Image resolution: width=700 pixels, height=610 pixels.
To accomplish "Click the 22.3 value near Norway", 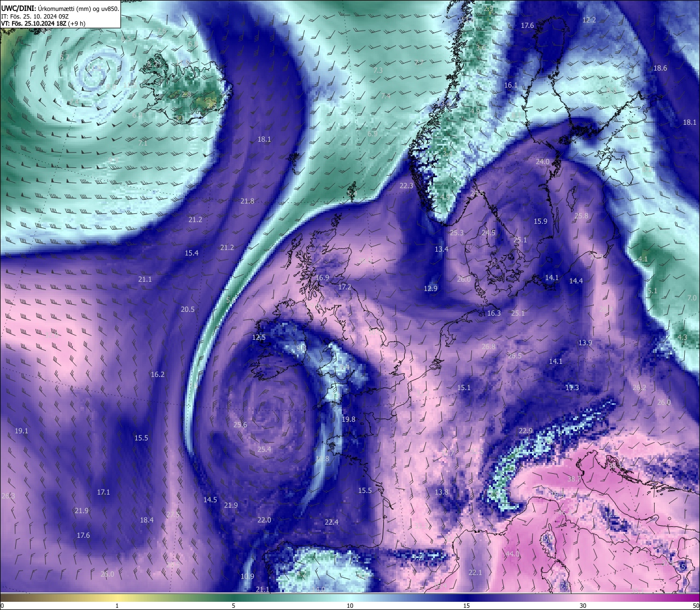I will 406,185.
